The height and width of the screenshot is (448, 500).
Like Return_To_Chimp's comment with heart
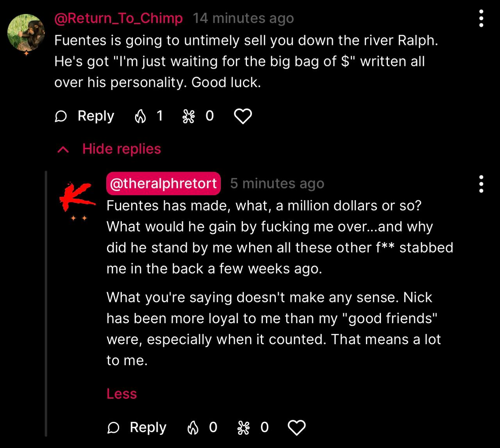coord(243,116)
